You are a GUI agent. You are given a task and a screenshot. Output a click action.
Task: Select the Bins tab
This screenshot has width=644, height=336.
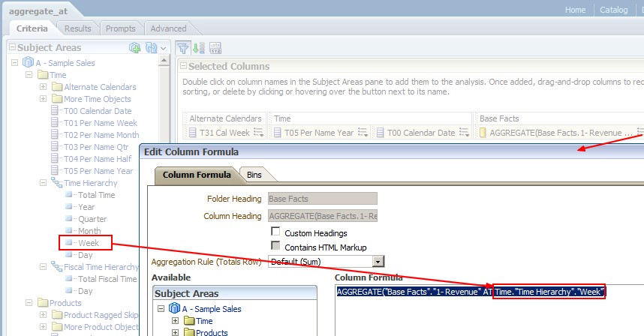254,174
